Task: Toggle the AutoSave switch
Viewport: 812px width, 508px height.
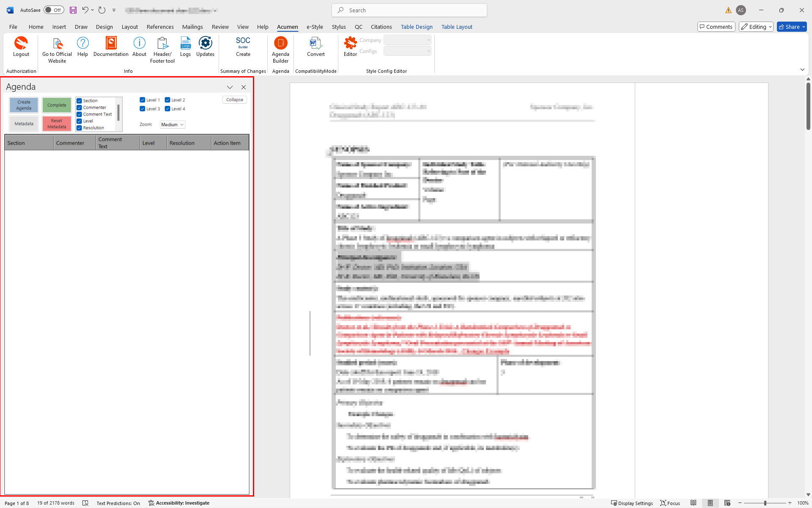Action: point(54,10)
